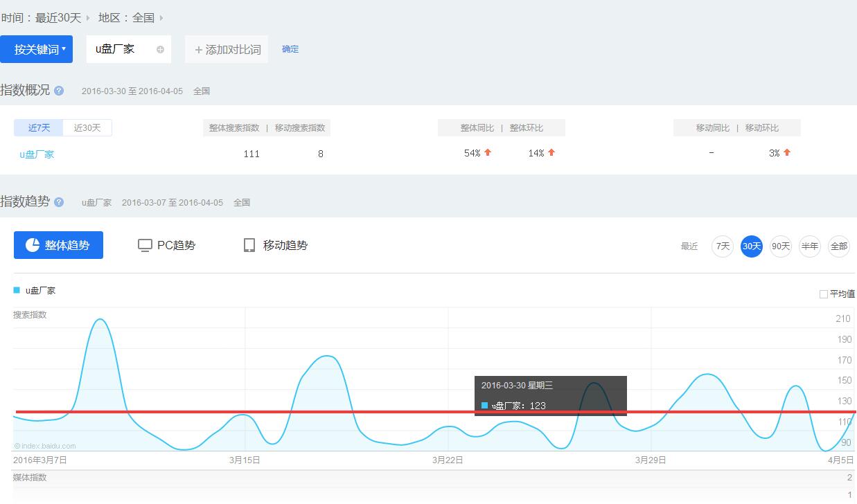Image resolution: width=857 pixels, height=504 pixels.
Task: Click help icon beside 指数趋势
Action: tap(59, 202)
